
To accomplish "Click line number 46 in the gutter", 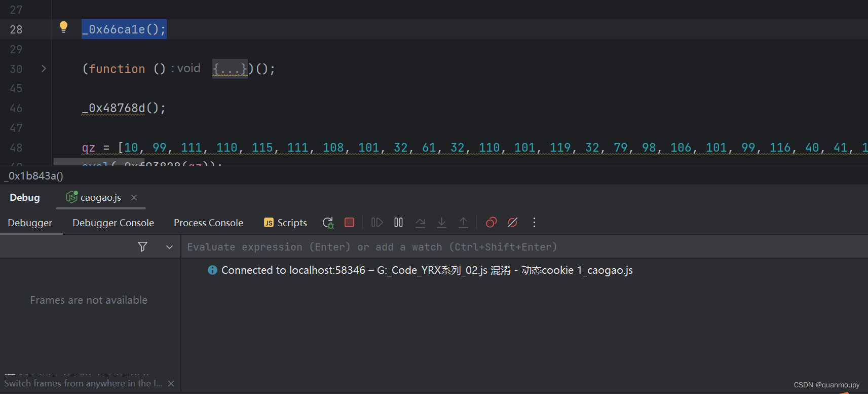I will [x=16, y=108].
